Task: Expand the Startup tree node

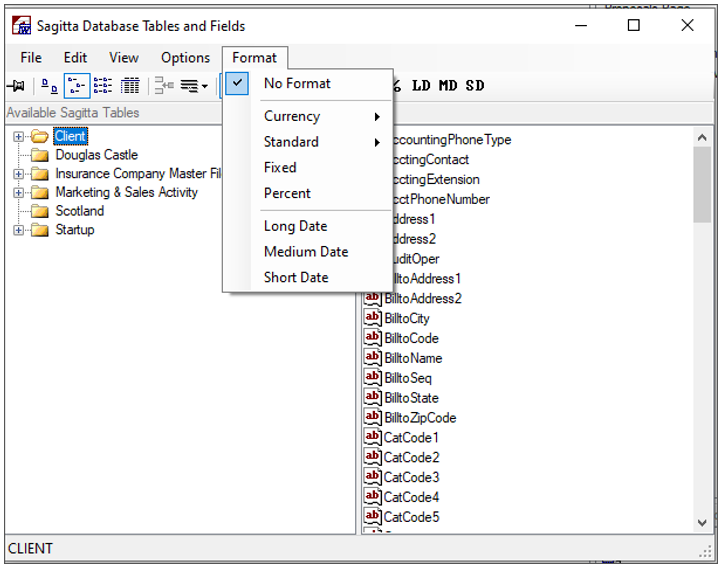Action: click(18, 230)
